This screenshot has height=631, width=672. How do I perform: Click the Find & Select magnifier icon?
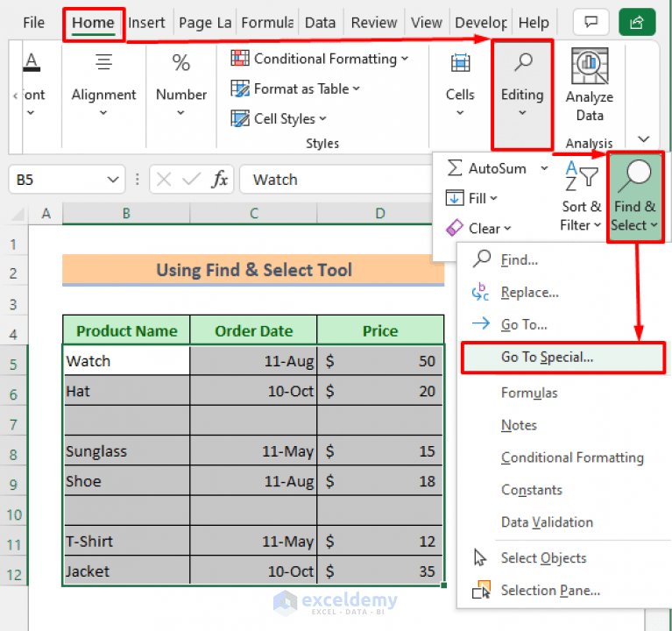point(635,177)
